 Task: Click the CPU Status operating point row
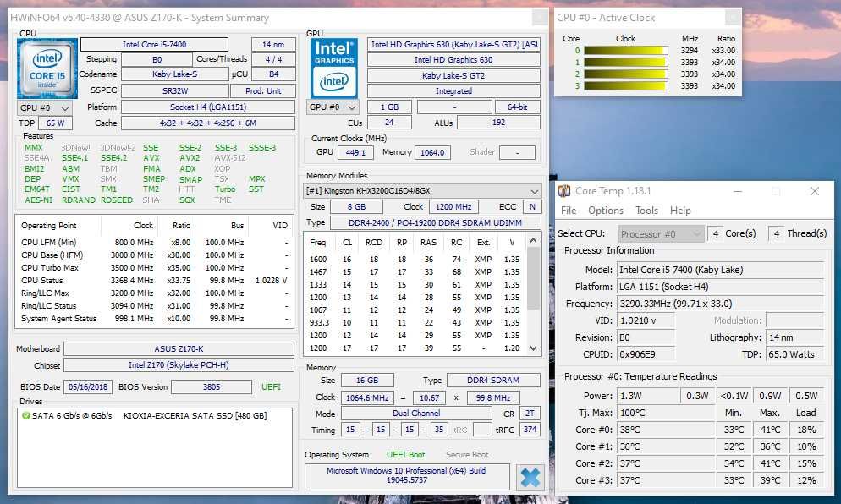155,281
